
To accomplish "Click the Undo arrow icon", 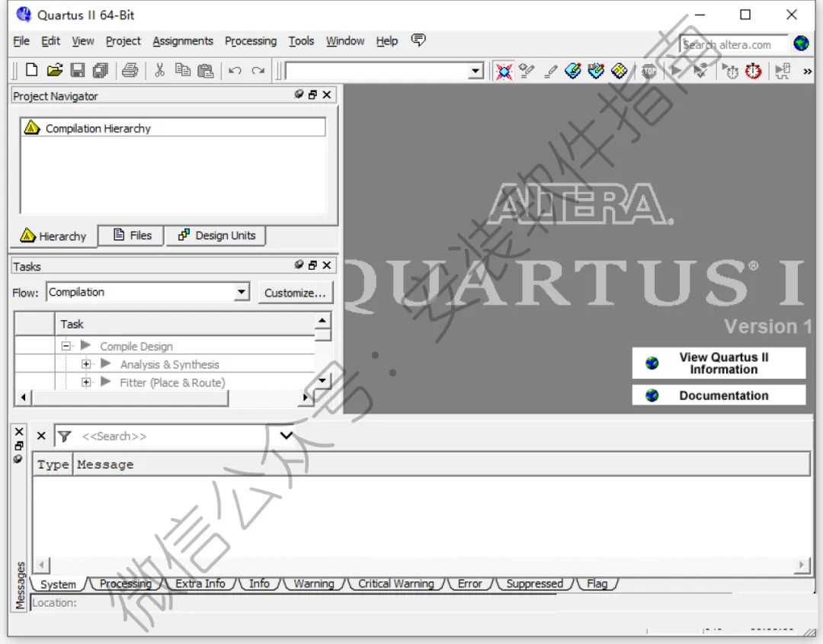I will coord(235,70).
